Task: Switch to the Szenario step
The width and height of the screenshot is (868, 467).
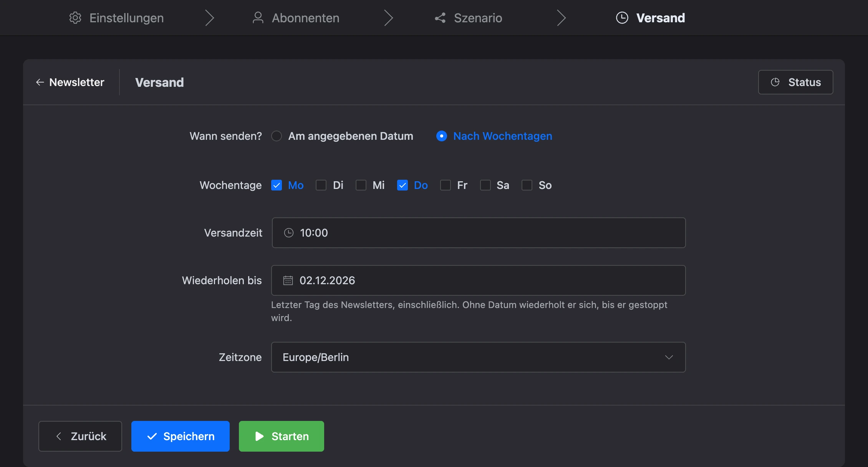Action: click(x=468, y=18)
